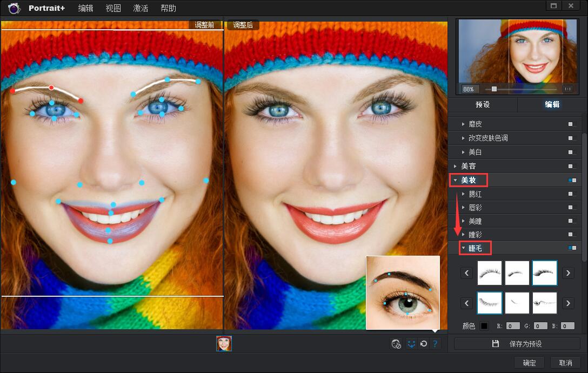Toggle the 美瞳 effect switch
Viewport: 588px width, 373px height.
click(x=572, y=221)
